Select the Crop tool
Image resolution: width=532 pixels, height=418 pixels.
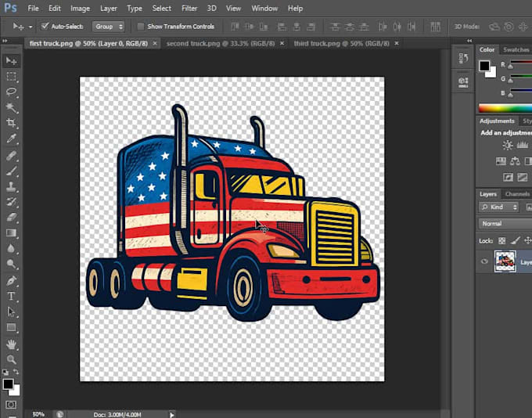tap(11, 123)
